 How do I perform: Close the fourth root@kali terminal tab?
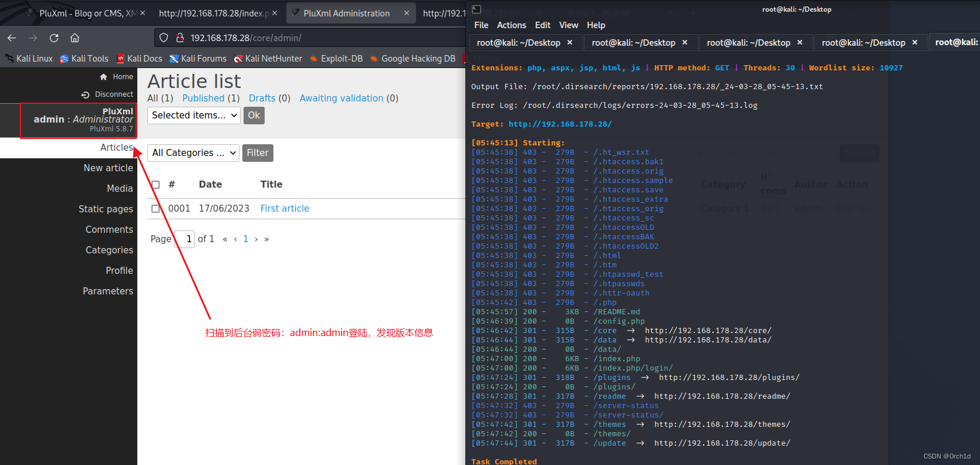(914, 43)
